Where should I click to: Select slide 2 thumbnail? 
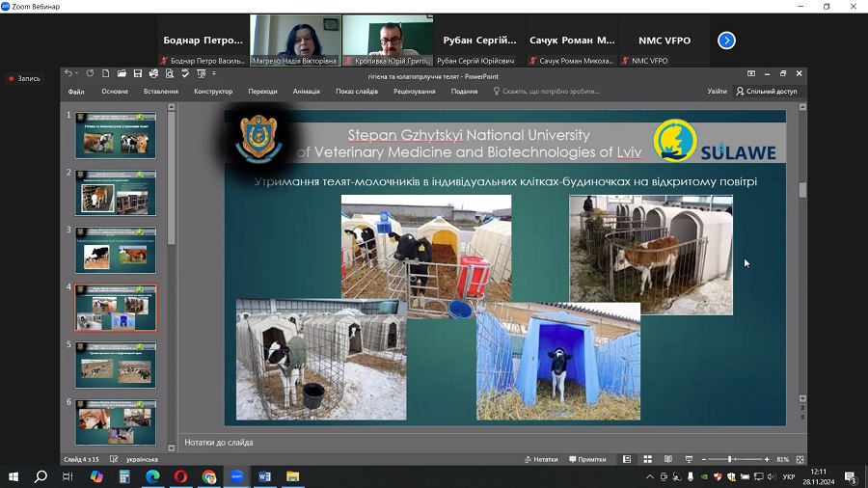click(x=116, y=193)
